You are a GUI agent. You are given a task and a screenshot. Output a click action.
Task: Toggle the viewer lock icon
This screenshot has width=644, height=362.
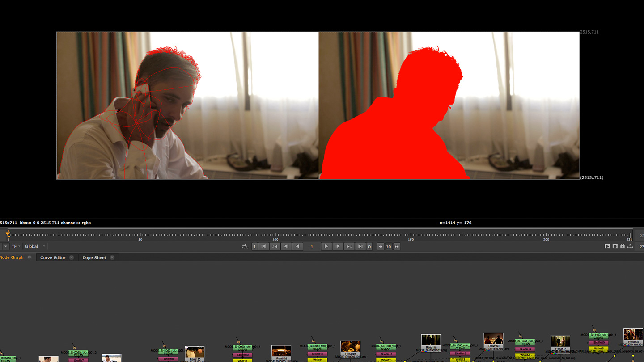622,246
